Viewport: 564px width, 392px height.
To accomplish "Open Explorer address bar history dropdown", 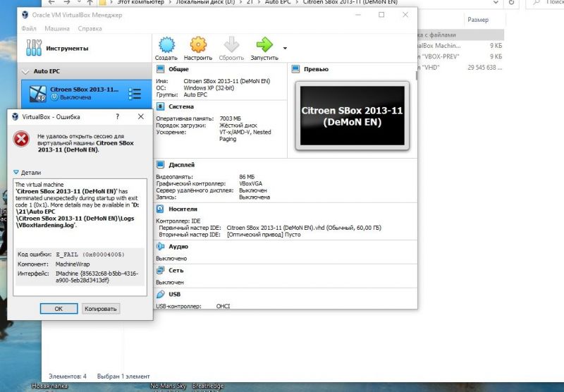I will pyautogui.click(x=496, y=2).
